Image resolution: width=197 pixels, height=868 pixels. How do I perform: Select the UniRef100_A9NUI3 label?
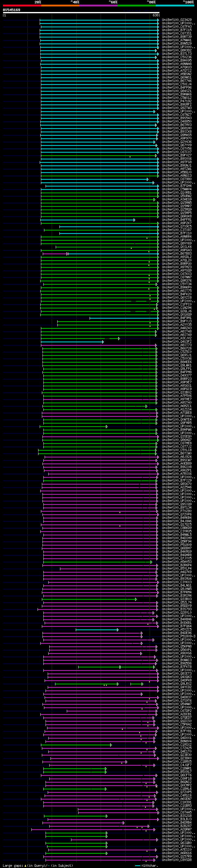coord(176,176)
